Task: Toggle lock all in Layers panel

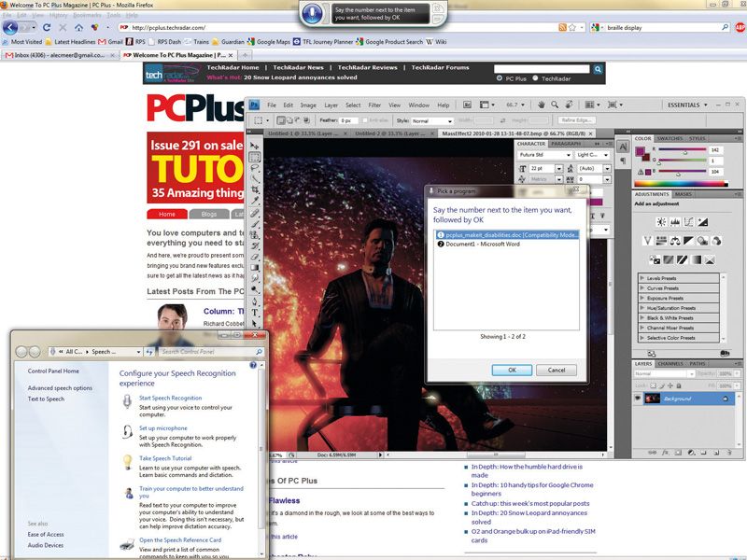Action: (x=679, y=385)
